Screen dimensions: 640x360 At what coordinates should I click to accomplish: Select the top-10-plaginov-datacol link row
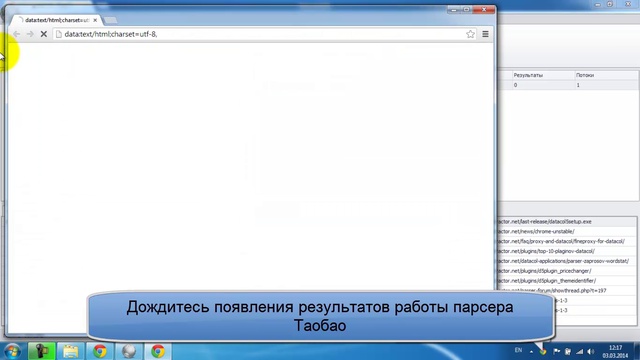click(x=567, y=251)
